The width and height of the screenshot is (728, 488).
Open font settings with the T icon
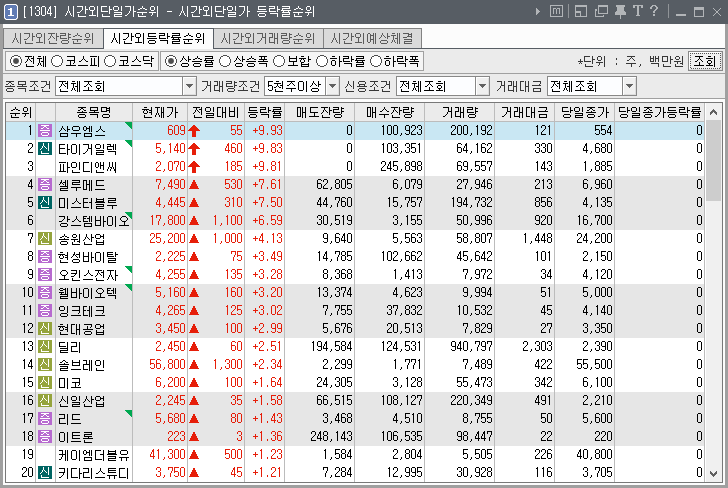637,11
